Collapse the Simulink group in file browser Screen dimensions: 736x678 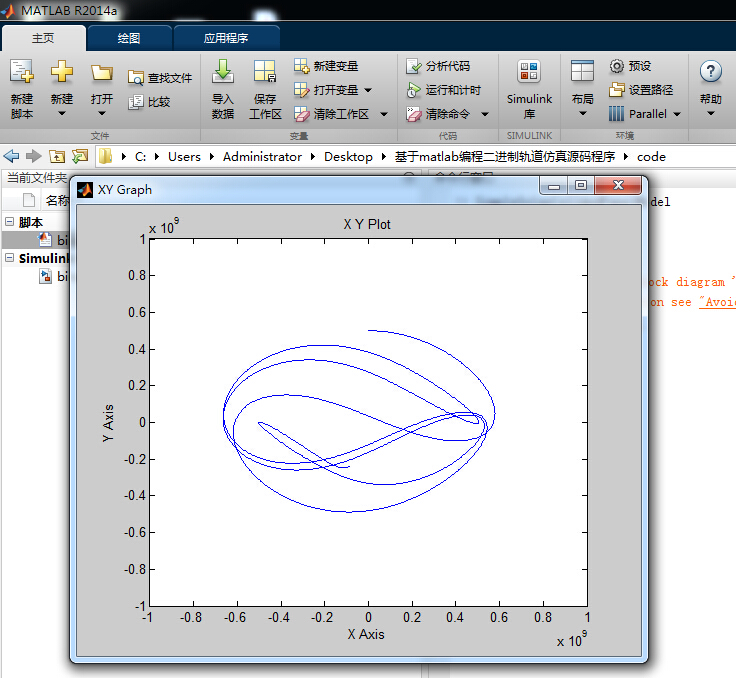9,257
